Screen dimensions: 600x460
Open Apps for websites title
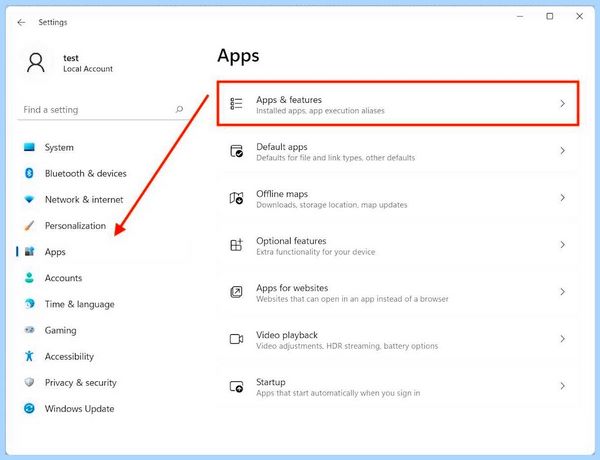tap(292, 288)
